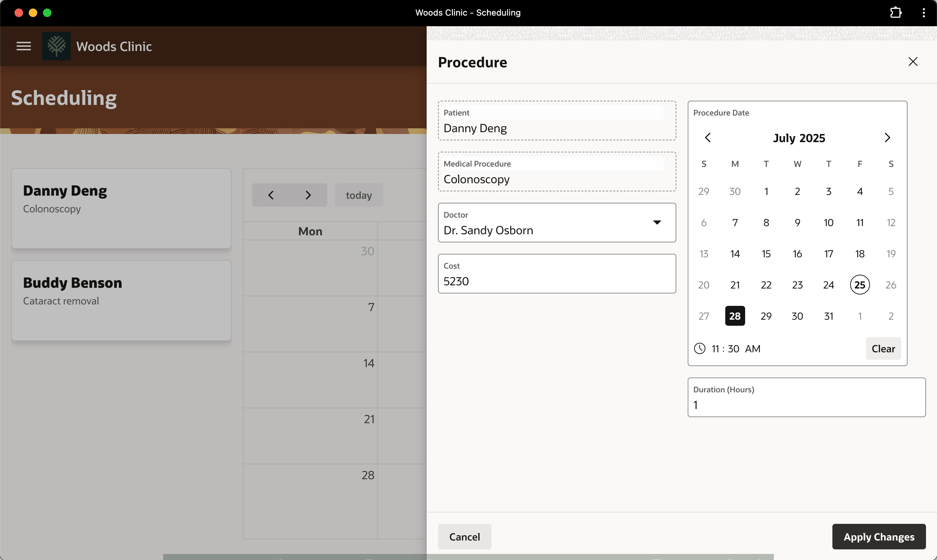This screenshot has width=937, height=560.
Task: Pick July 15 in the date picker
Action: [x=766, y=253]
